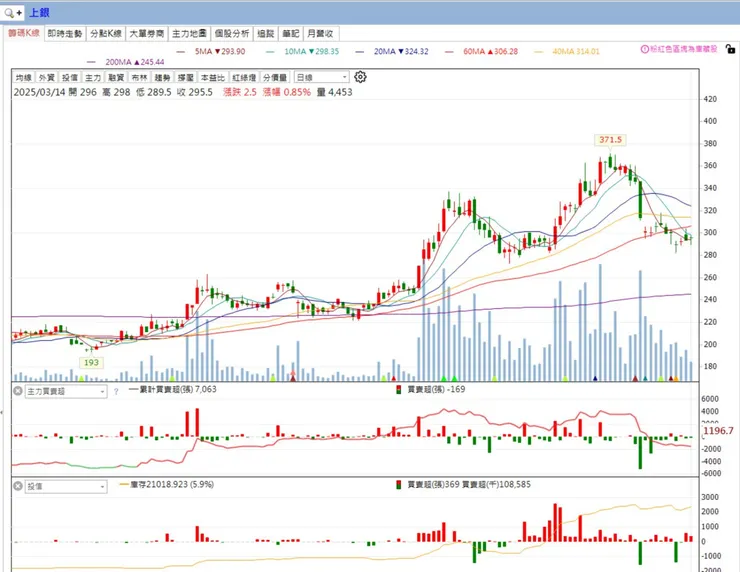740x572 pixels.
Task: Toggle the 撐壓 support resistance overlay
Action: [185, 77]
